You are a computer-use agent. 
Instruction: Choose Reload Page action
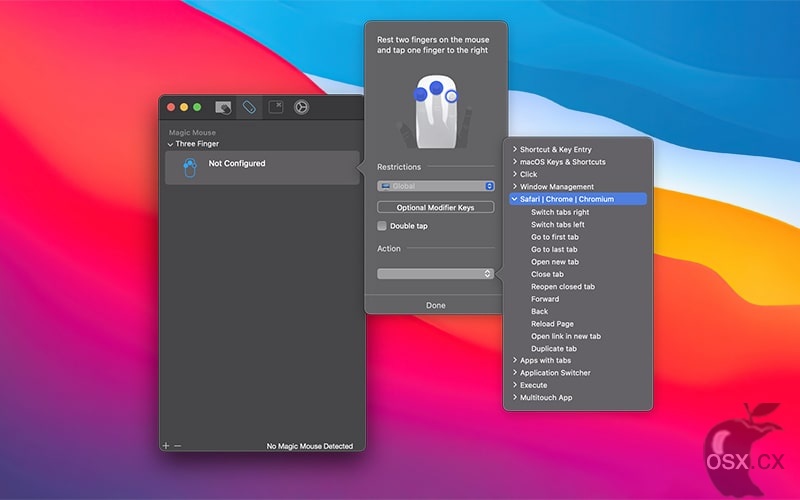[x=552, y=324]
